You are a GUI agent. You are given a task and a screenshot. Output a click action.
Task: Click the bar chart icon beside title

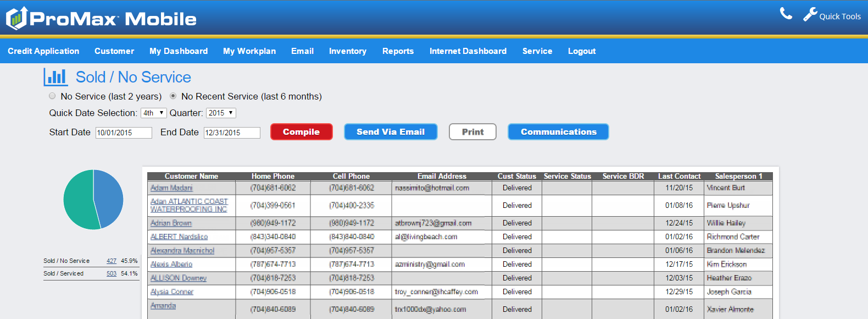click(55, 77)
